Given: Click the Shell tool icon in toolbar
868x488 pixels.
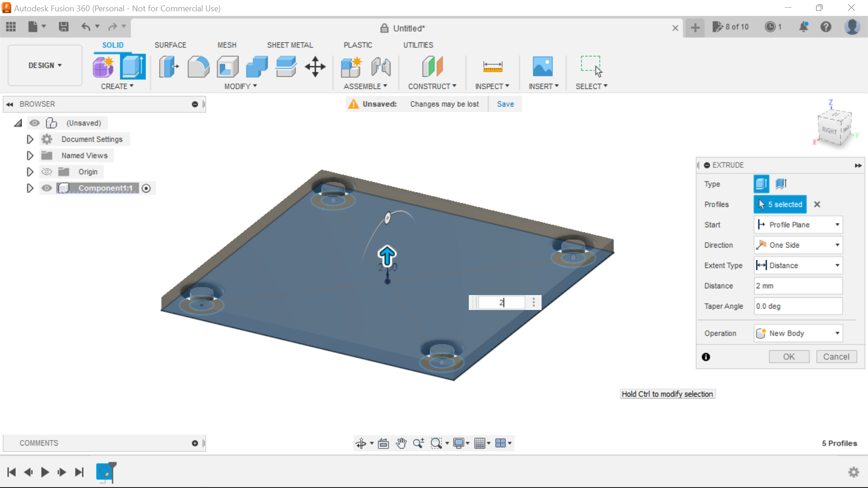Looking at the screenshot, I should pyautogui.click(x=228, y=66).
